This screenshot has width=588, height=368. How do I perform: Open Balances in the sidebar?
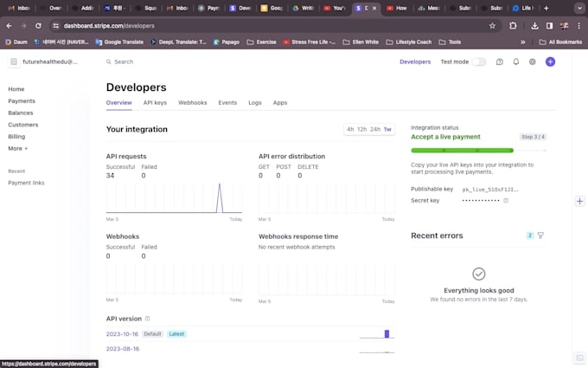pos(21,113)
